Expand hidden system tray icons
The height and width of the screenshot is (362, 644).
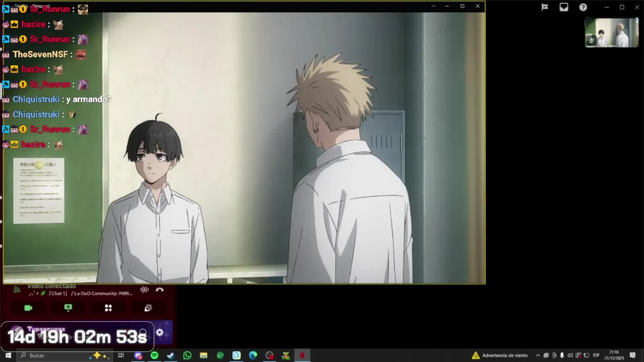(x=538, y=355)
